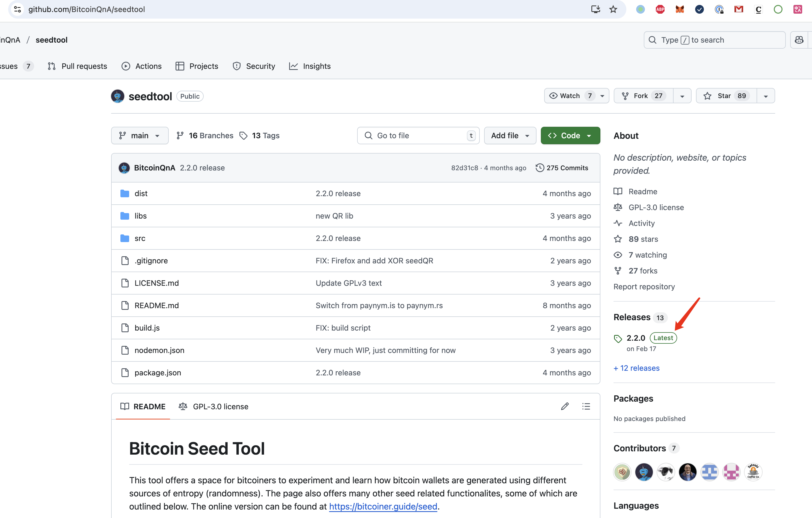Viewport: 812px width, 518px height.
Task: Open the 82d31c8 commit hash
Action: (465, 168)
